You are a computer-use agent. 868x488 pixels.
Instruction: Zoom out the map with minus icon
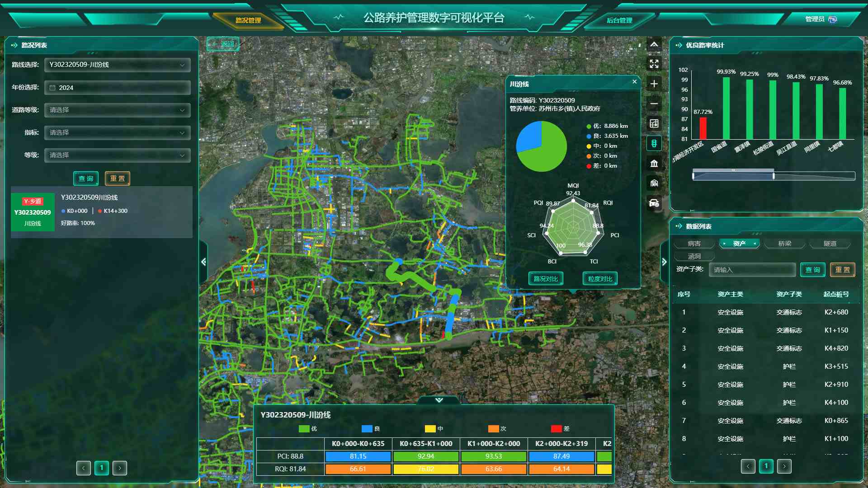[x=654, y=103]
